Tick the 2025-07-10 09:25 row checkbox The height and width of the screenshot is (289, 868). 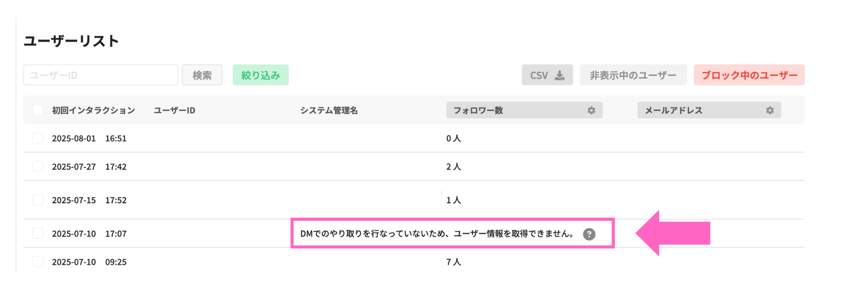38,261
